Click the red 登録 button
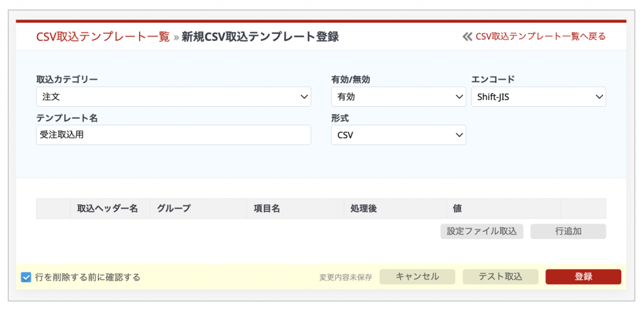 point(583,277)
